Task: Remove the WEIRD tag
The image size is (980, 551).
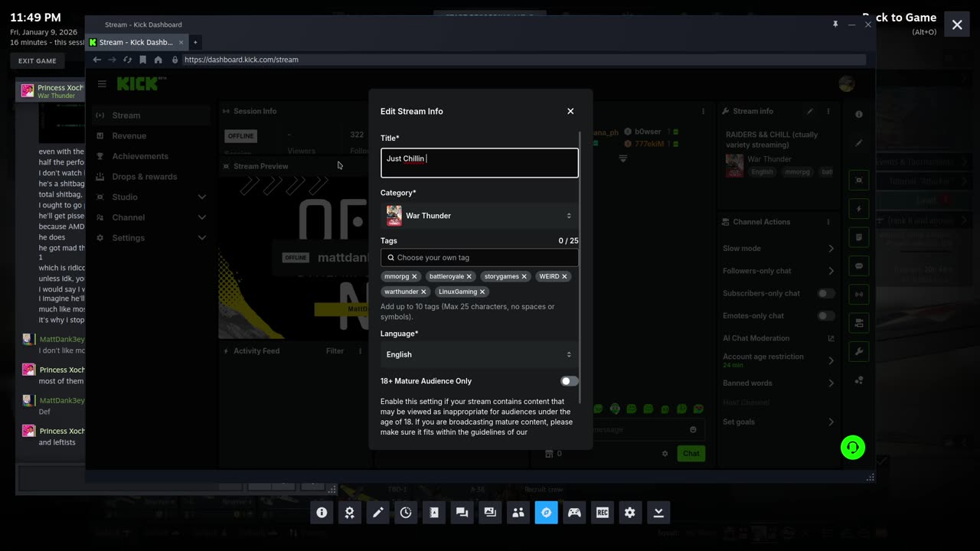Action: [x=565, y=276]
